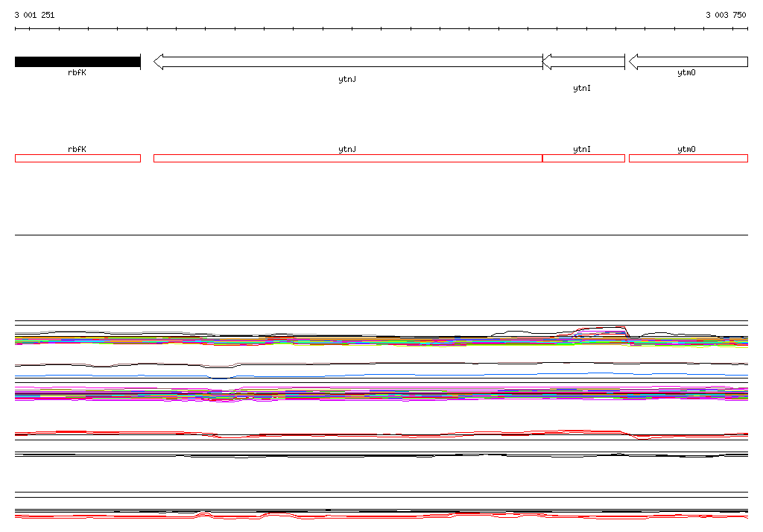
Task: Click the genome position ruler axis
Action: [381, 29]
